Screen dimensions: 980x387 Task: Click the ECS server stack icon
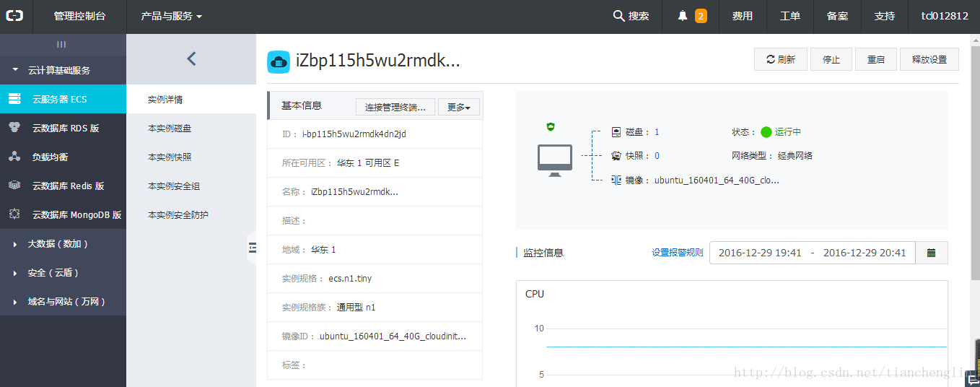14,99
